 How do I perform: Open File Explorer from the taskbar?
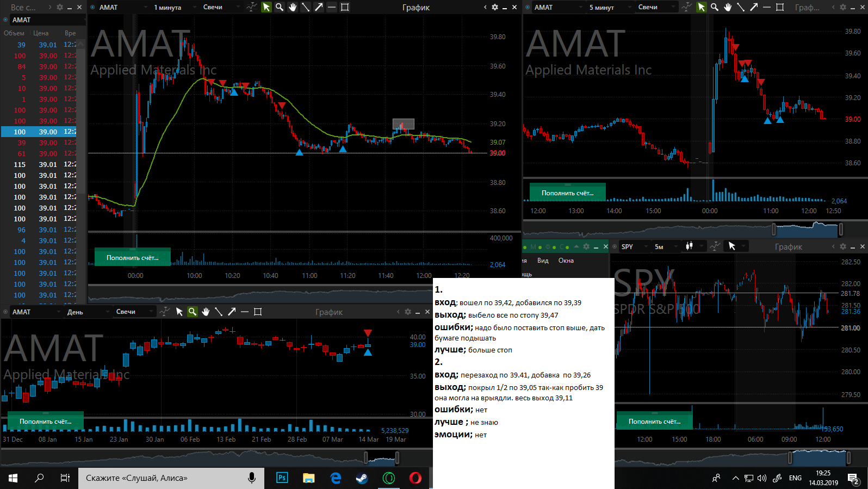click(x=308, y=478)
